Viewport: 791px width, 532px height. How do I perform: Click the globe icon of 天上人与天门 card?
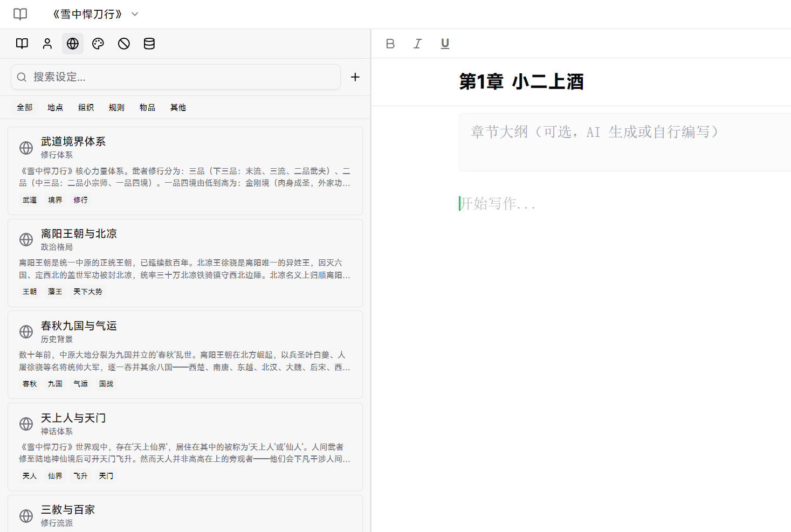26,424
